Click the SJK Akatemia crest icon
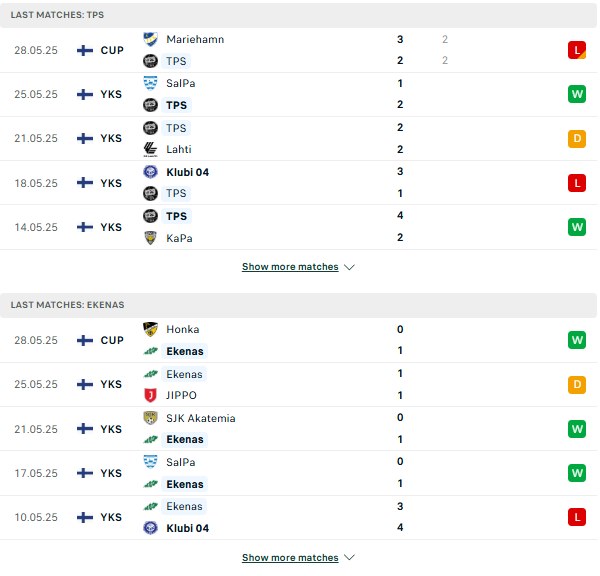The width and height of the screenshot is (600, 576). 150,418
